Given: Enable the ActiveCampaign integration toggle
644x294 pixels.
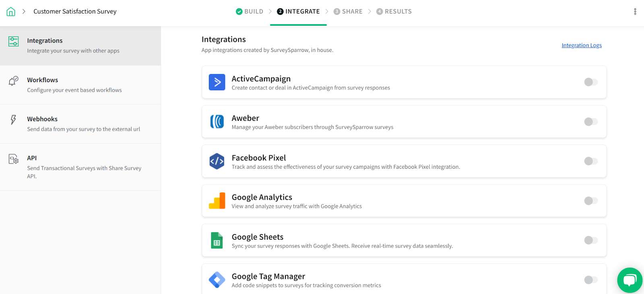Looking at the screenshot, I should pyautogui.click(x=591, y=82).
